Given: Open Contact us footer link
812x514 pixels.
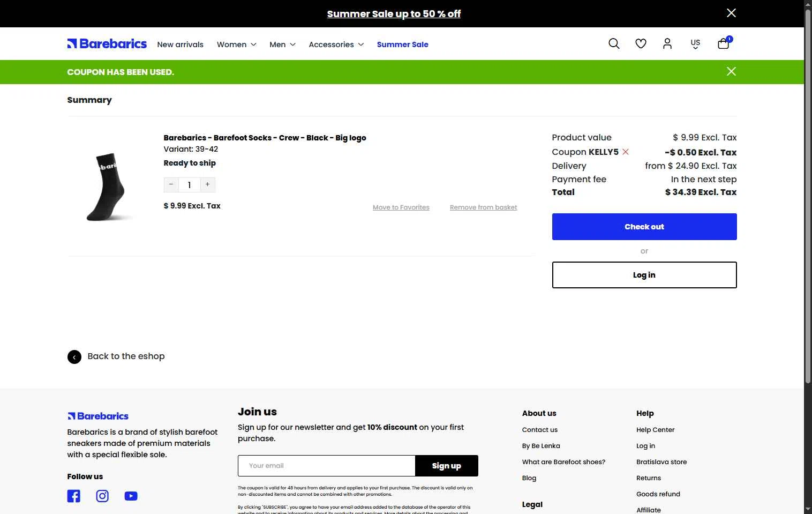Looking at the screenshot, I should click(x=540, y=430).
